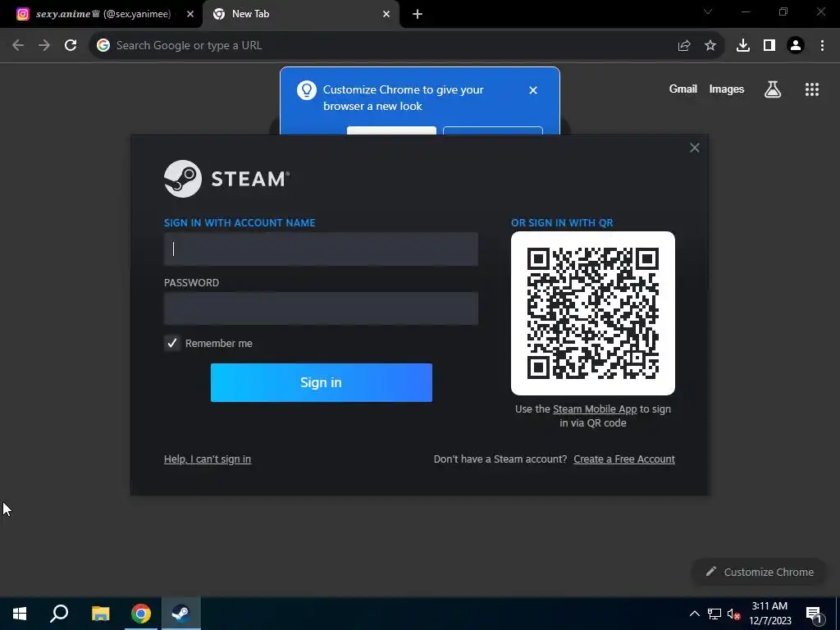Image resolution: width=840 pixels, height=630 pixels.
Task: Open the Google Images link
Action: coord(727,89)
